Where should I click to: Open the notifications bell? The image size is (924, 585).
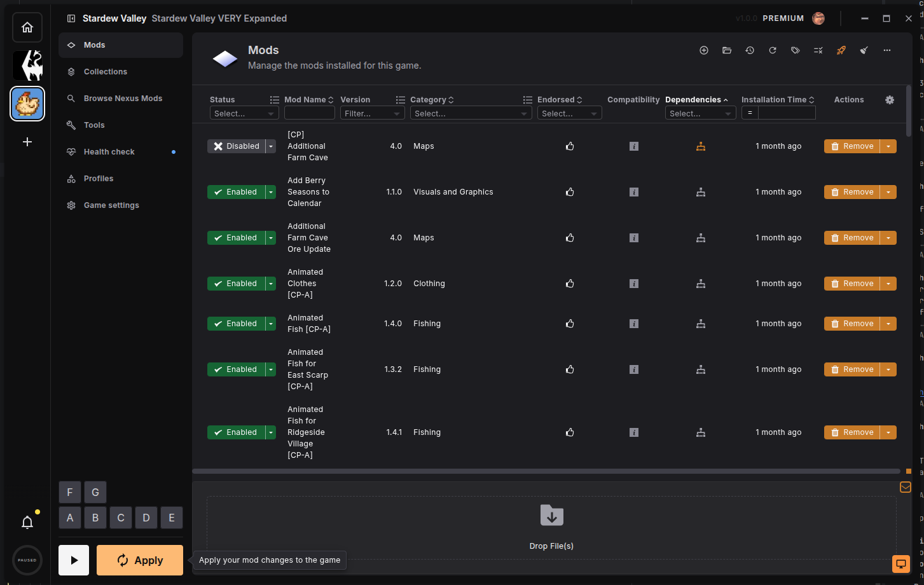[27, 523]
